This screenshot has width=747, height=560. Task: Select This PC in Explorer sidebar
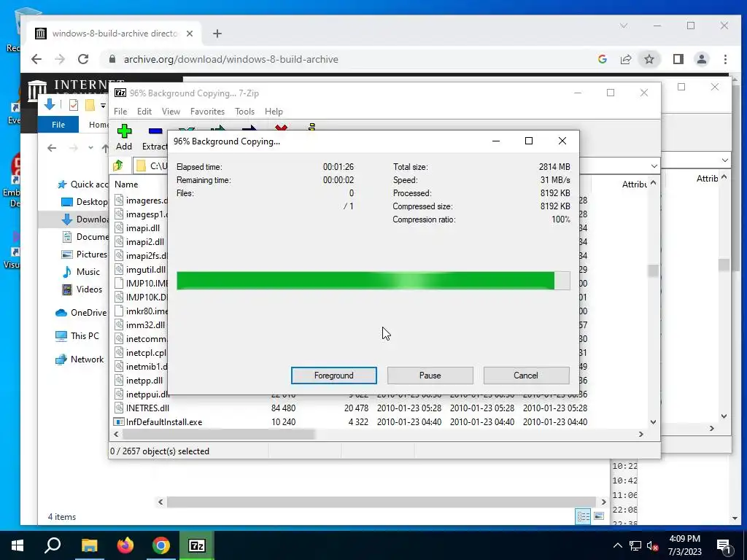pos(77,336)
